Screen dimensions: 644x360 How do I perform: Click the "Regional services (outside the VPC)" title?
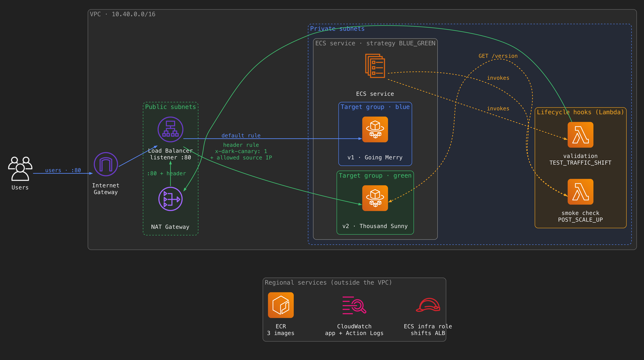click(x=328, y=283)
